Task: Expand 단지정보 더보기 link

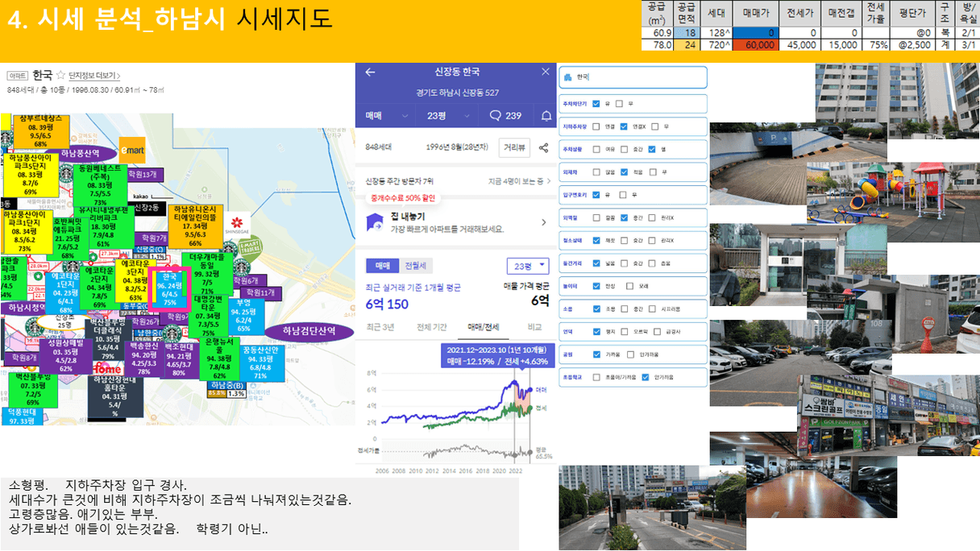Action: point(94,76)
